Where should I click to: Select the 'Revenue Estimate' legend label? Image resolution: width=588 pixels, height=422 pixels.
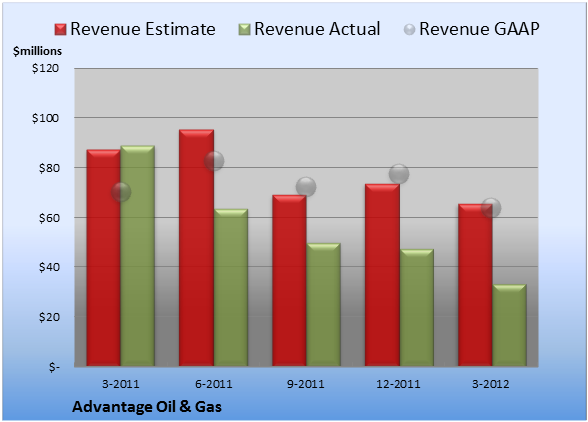143,29
